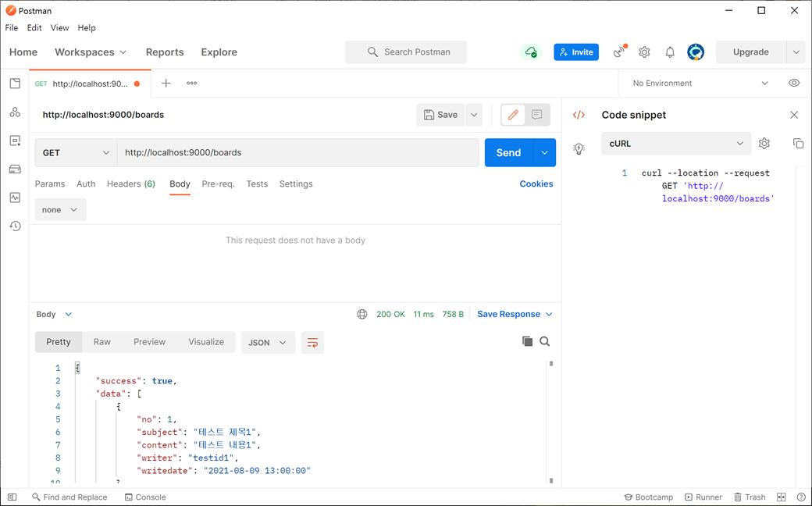Open Upgrade dropdown arrow
Screen dimensions: 812x506
click(796, 52)
